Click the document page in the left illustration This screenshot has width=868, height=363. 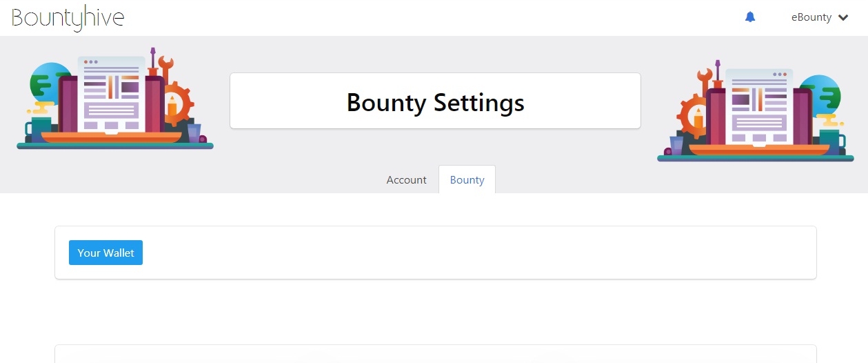(x=112, y=94)
